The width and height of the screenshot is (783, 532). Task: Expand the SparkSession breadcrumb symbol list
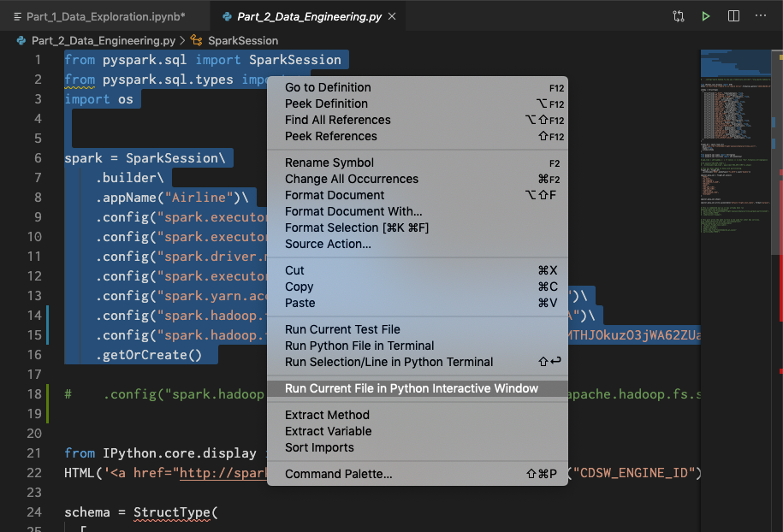[x=243, y=40]
